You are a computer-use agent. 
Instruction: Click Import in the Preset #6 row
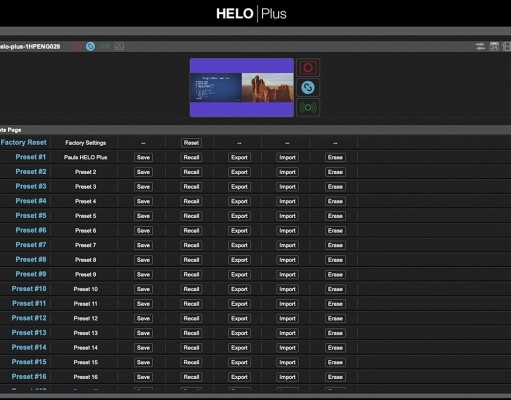click(287, 231)
